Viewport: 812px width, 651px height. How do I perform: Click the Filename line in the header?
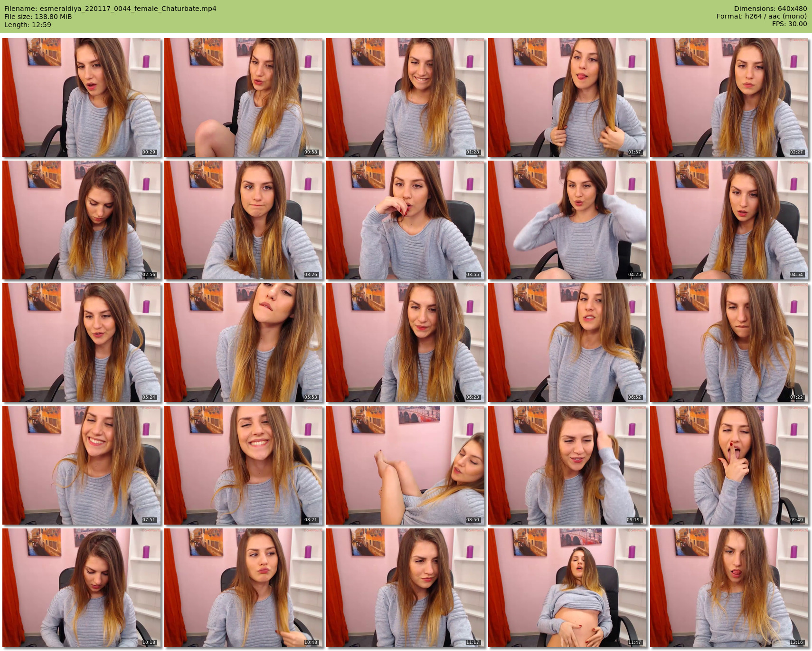[110, 9]
